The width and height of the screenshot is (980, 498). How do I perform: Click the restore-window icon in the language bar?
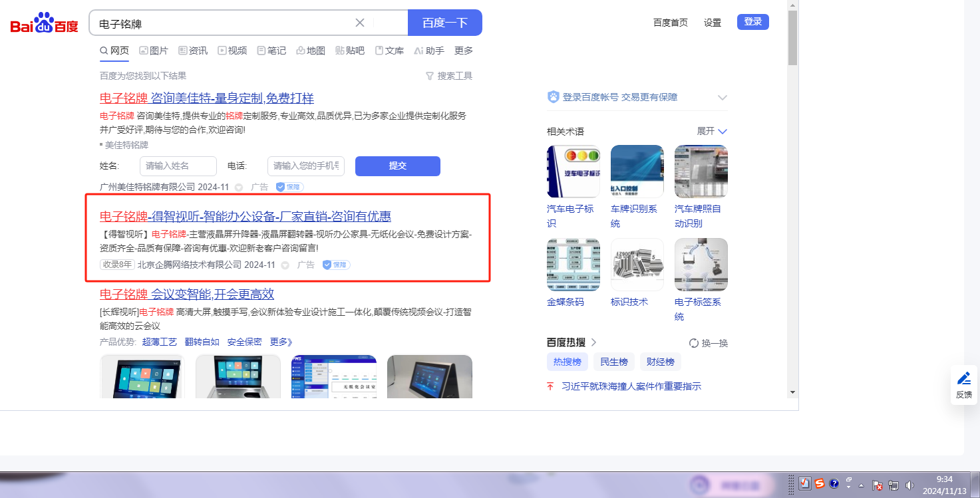point(849,479)
